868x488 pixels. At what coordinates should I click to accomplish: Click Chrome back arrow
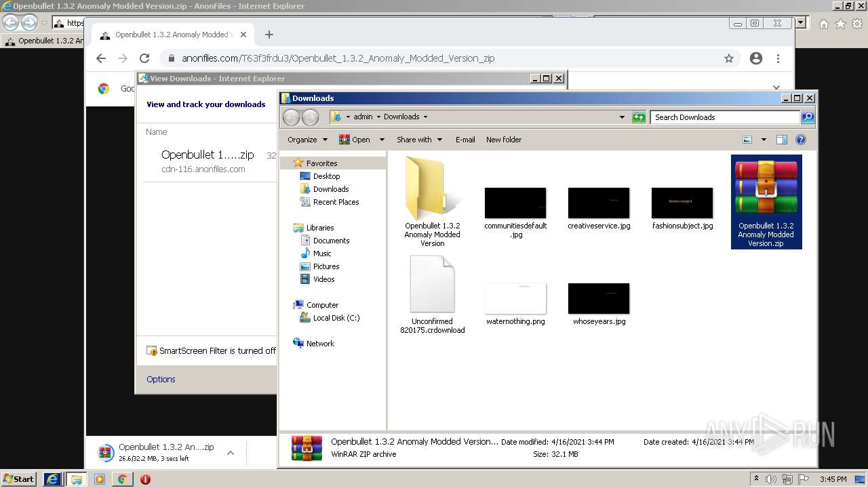[x=101, y=58]
